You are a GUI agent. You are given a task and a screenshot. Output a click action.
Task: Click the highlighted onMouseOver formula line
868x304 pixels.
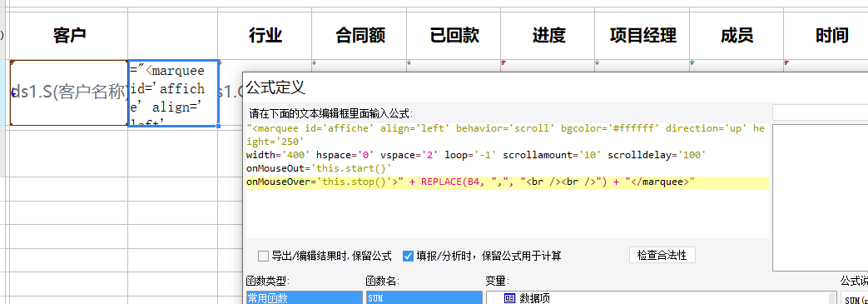point(507,182)
